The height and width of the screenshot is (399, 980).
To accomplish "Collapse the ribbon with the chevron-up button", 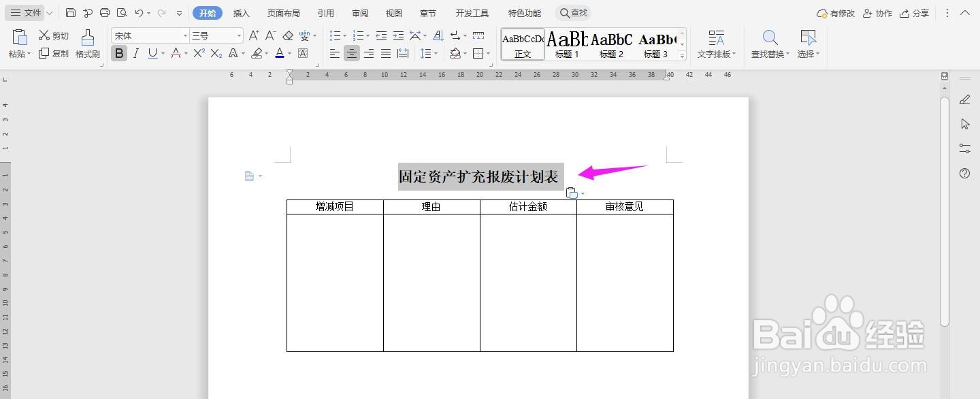I will pyautogui.click(x=965, y=13).
